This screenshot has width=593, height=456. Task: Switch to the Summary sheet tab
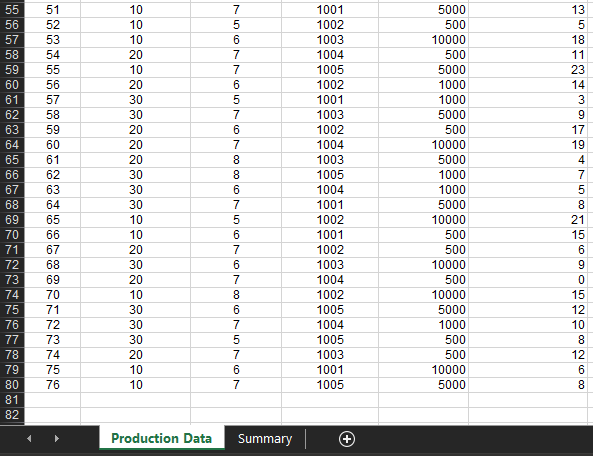tap(265, 439)
